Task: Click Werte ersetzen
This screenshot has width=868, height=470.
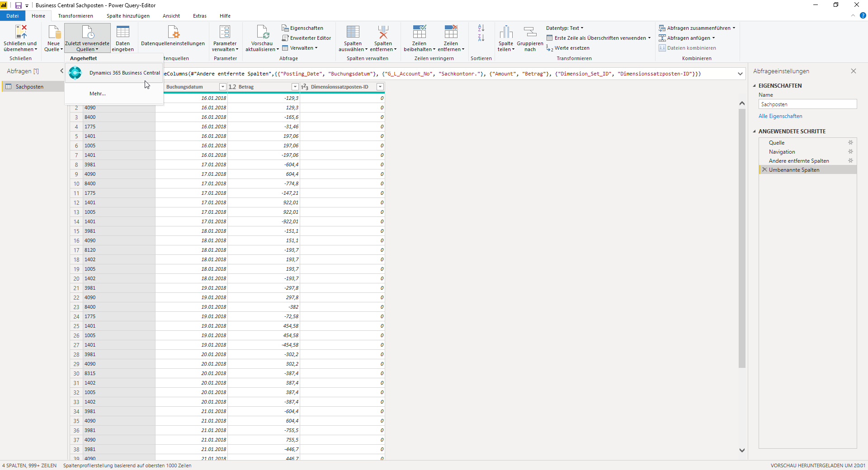Action: coord(568,48)
